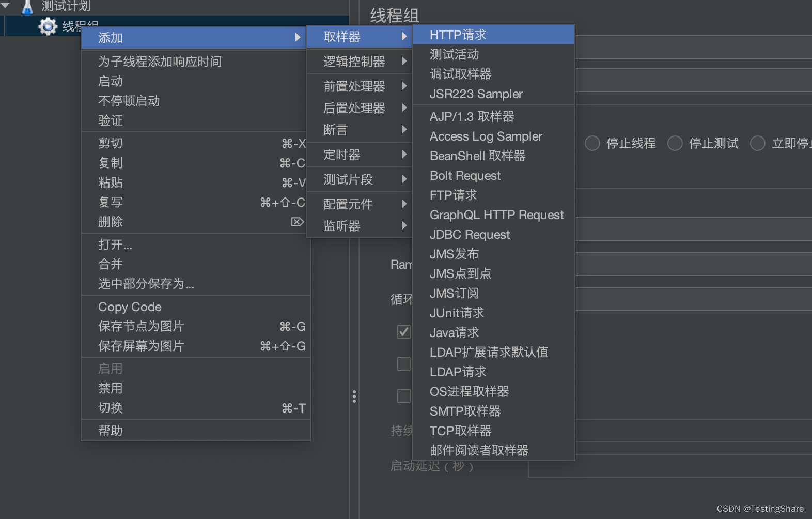Image resolution: width=812 pixels, height=519 pixels.
Task: Click the 启动延迟 input field
Action: click(670, 466)
